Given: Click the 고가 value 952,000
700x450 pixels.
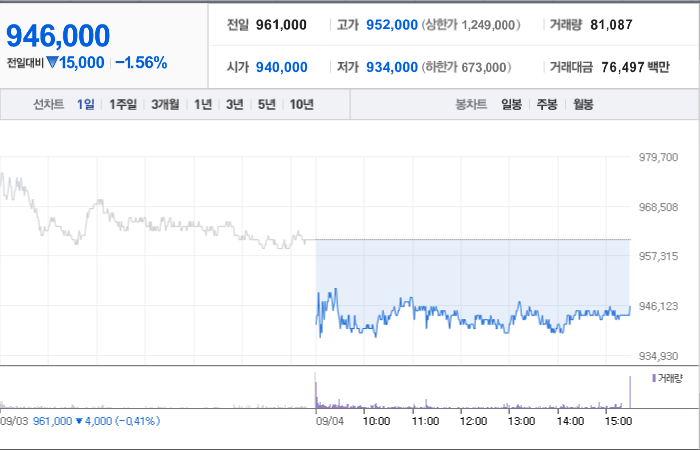Looking at the screenshot, I should coord(392,25).
